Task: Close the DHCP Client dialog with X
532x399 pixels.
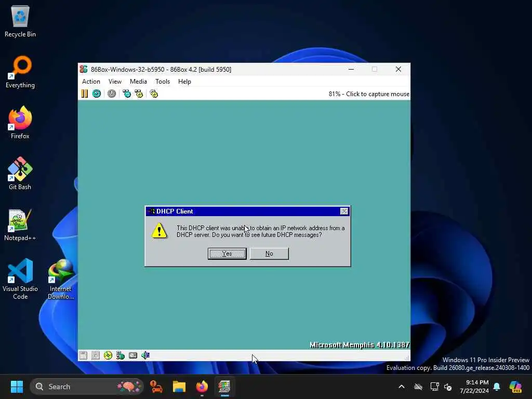Action: [344, 211]
